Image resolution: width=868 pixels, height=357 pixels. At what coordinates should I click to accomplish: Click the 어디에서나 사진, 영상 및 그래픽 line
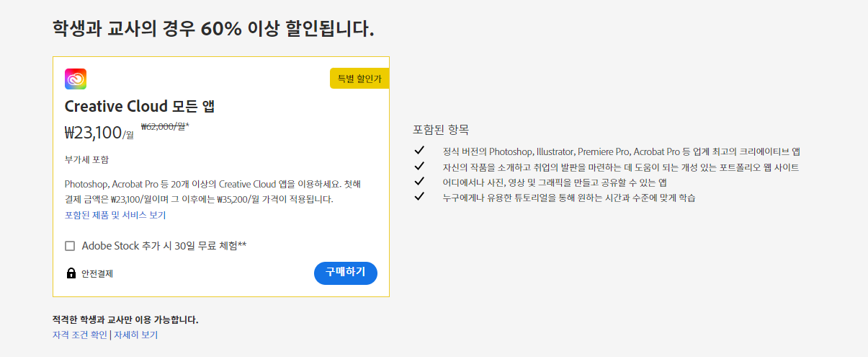[555, 182]
